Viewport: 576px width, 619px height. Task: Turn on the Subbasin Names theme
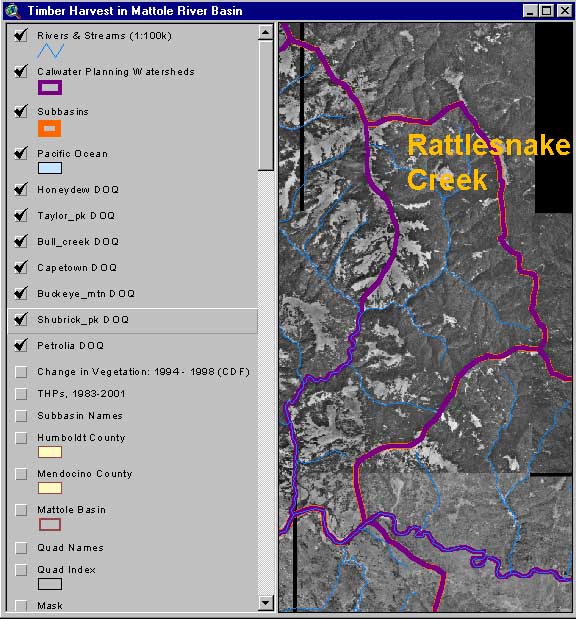(x=21, y=416)
